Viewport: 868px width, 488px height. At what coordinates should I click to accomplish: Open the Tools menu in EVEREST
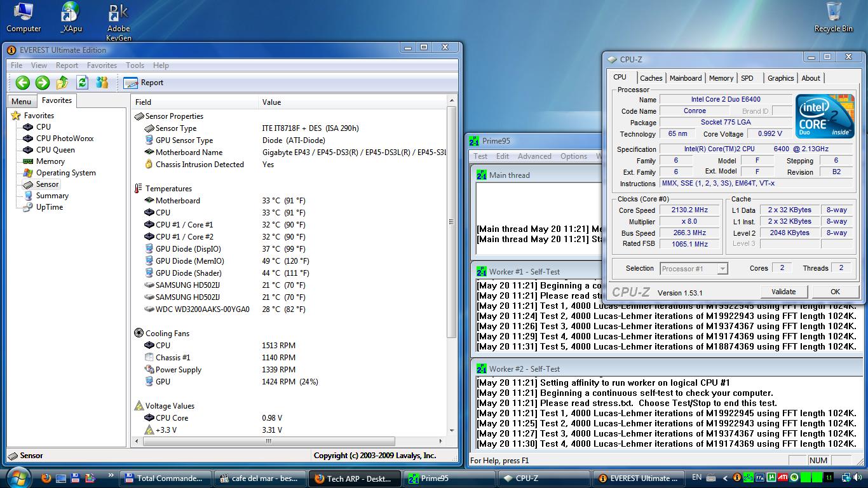tap(135, 65)
